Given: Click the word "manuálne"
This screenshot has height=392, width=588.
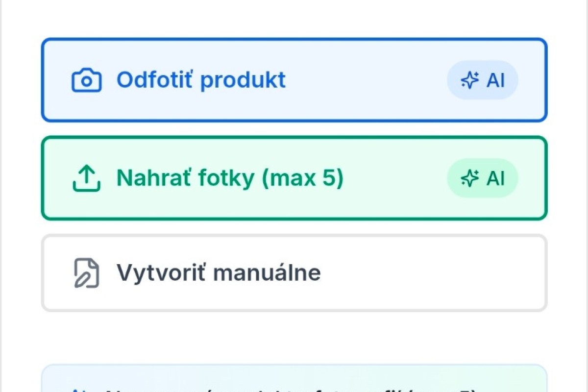Looking at the screenshot, I should tap(268, 272).
